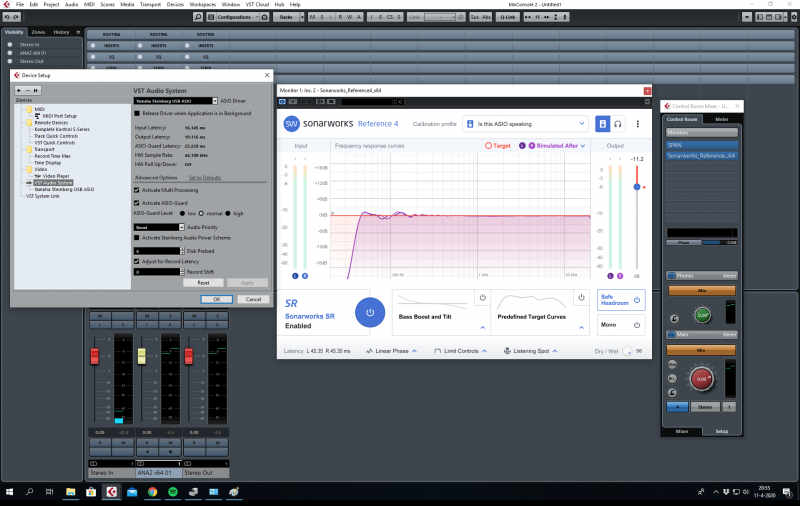Check Activate Steinberg Audio Power Scheme
The width and height of the screenshot is (800, 506).
pyautogui.click(x=137, y=238)
